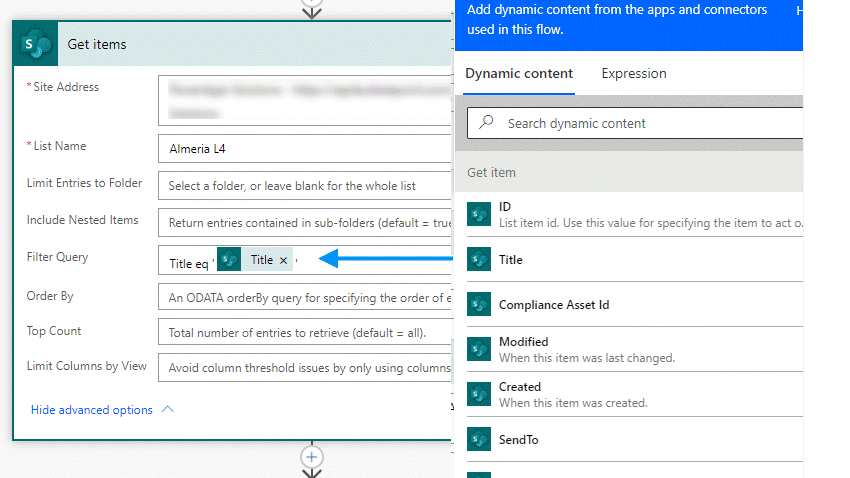
Task: Click the Limit Columns by View field
Action: (305, 367)
